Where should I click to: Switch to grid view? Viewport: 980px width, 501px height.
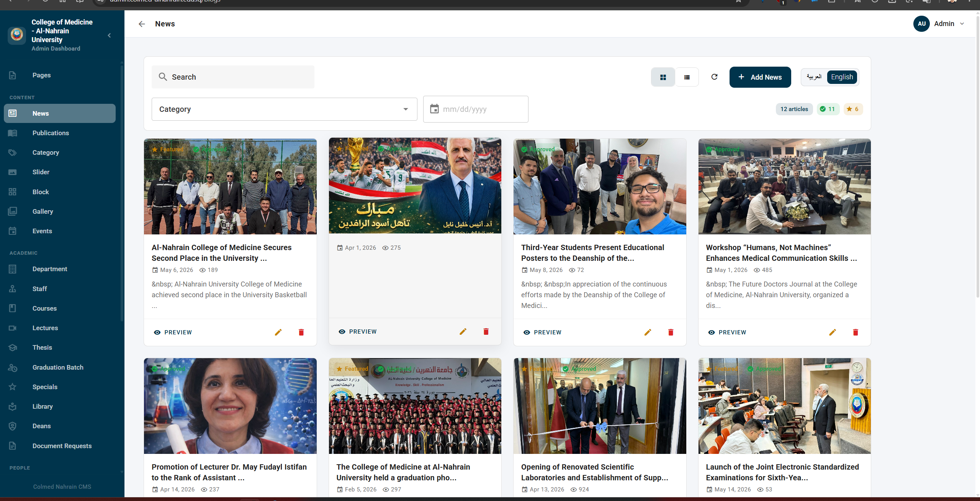coord(663,77)
